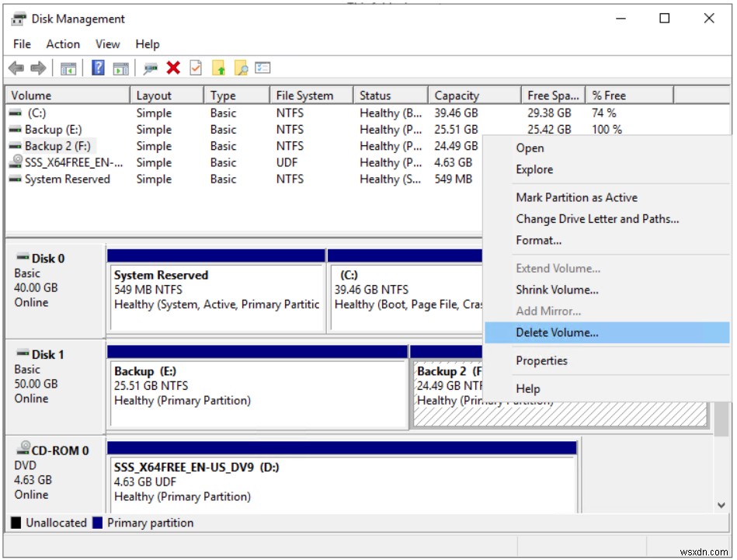
Task: Open the Action menu
Action: point(62,44)
